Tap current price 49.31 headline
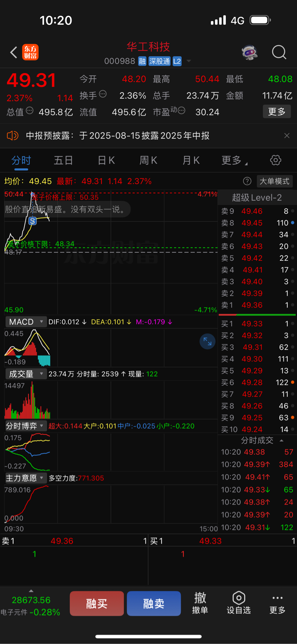 click(x=31, y=80)
